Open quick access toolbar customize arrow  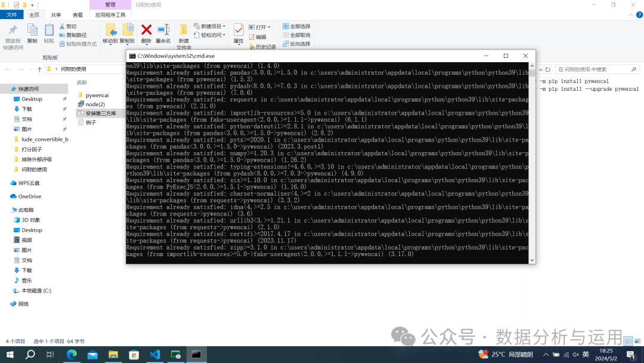tap(32, 5)
